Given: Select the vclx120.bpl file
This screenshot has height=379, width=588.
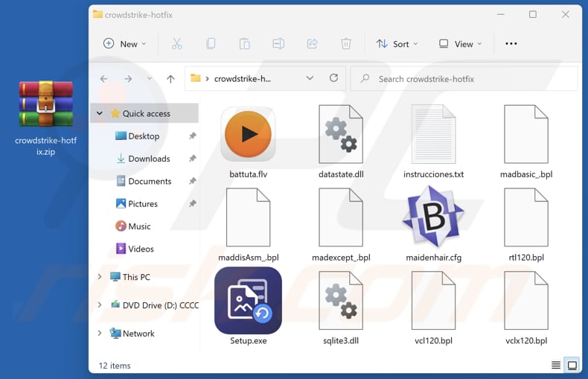Looking at the screenshot, I should [526, 308].
